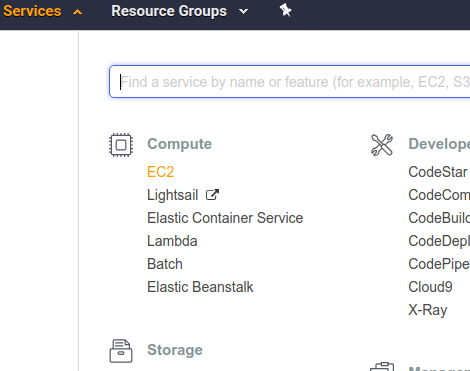Open the Batch service
This screenshot has width=470, height=371.
pos(165,264)
